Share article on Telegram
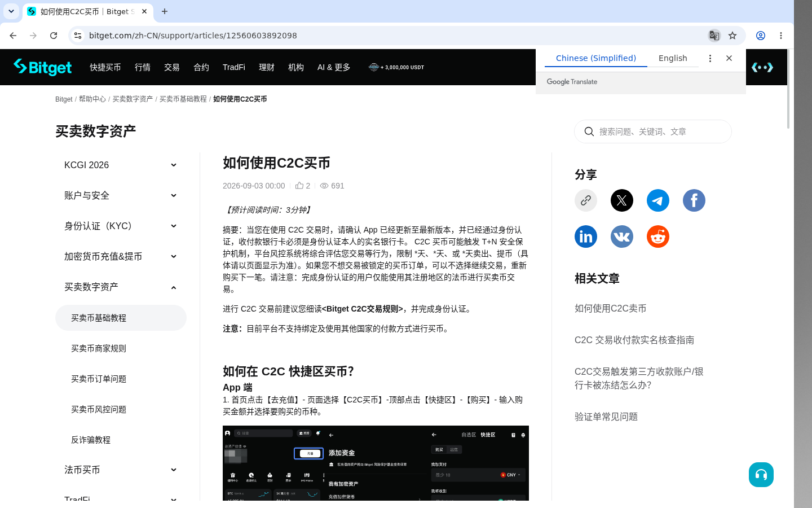This screenshot has height=508, width=812. coord(658,200)
